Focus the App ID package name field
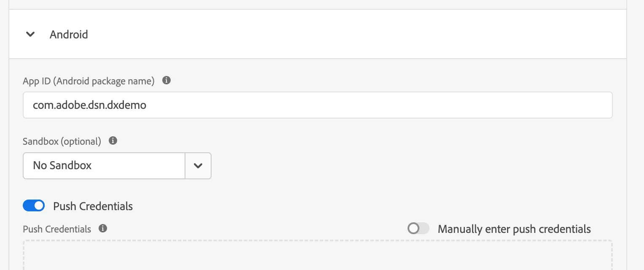The height and width of the screenshot is (270, 644). click(317, 105)
